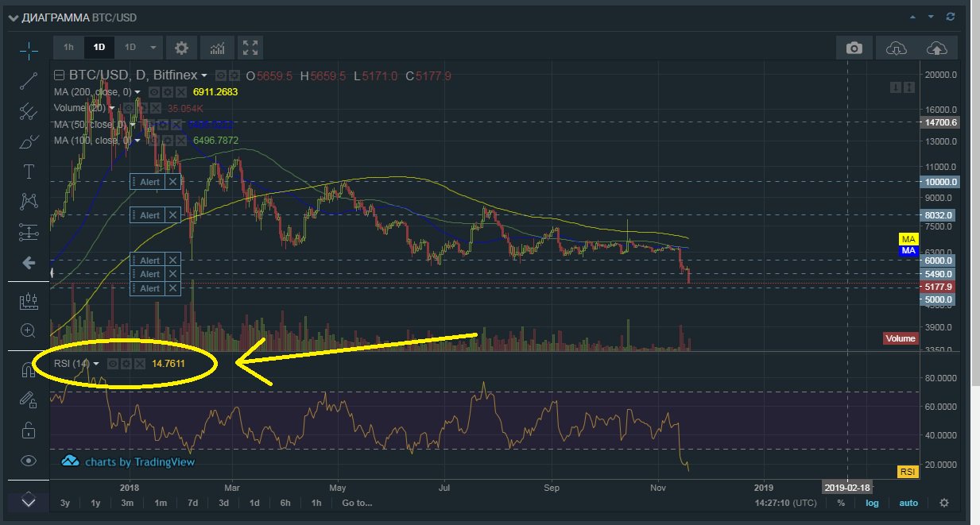Open MA 200 indicator settings gear
This screenshot has height=525, width=980.
tap(168, 92)
